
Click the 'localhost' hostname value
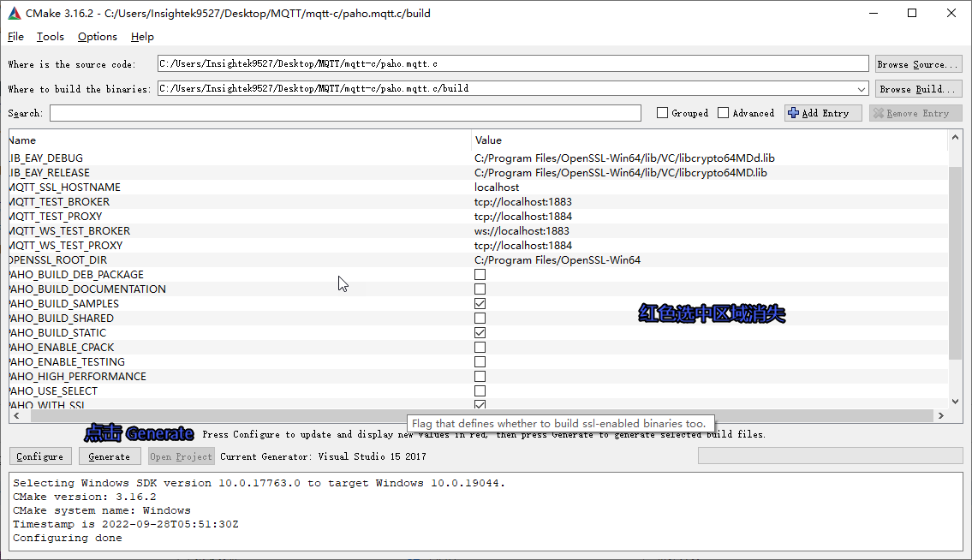(x=497, y=188)
